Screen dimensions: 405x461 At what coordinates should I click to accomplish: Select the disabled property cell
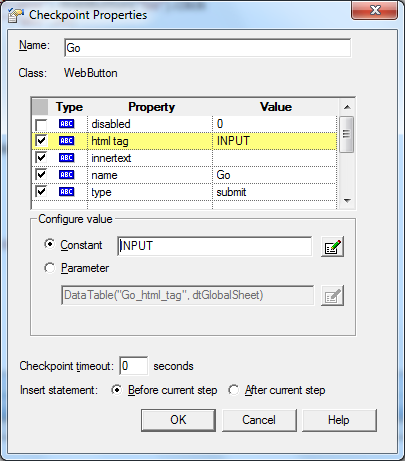pyautogui.click(x=150, y=124)
